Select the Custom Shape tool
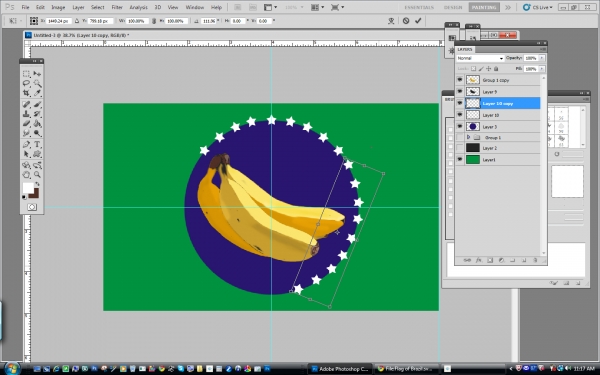Image resolution: width=600 pixels, height=375 pixels. coord(37,154)
